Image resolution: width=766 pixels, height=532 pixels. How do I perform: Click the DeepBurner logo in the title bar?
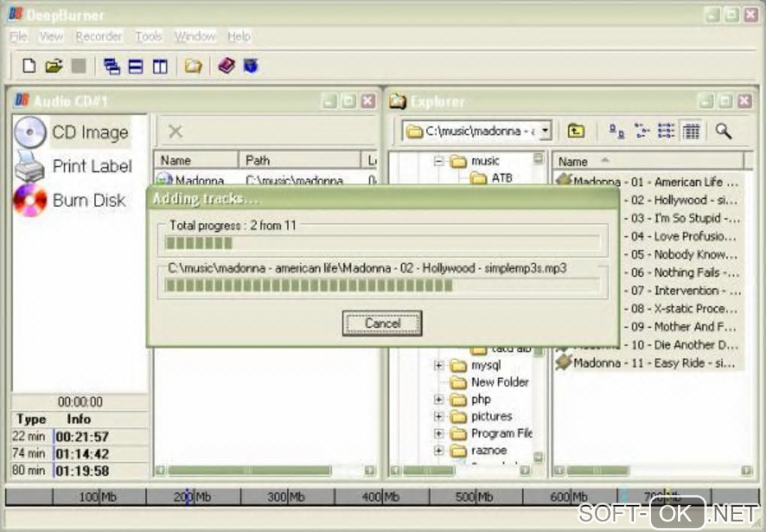[16, 14]
